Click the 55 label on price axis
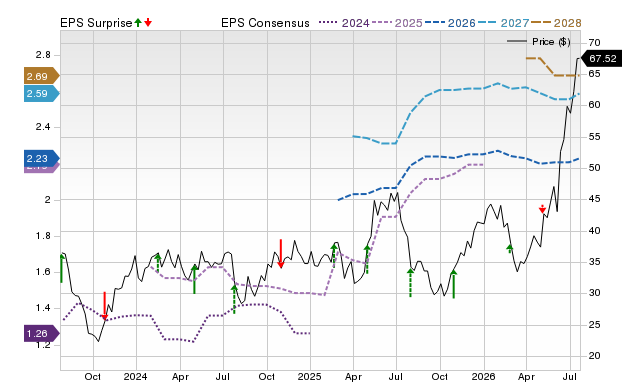 [594, 137]
